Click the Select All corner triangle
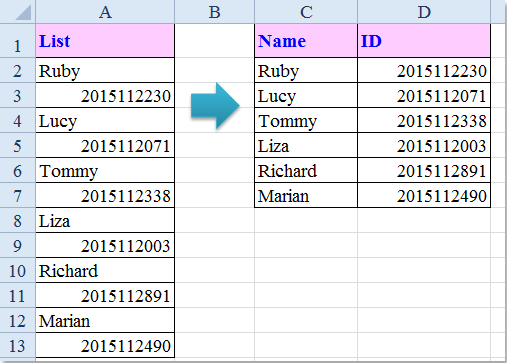Screen dimensions: 507x363 [x=23, y=12]
